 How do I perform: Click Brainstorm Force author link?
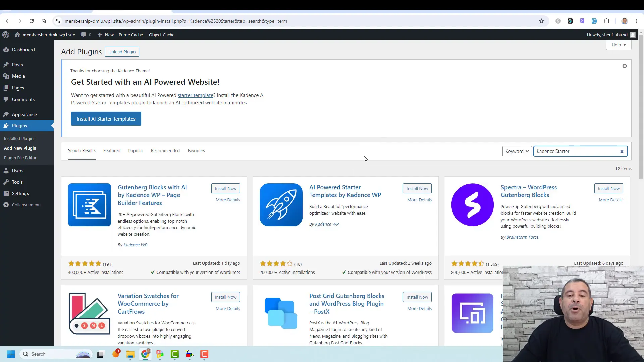[522, 237]
